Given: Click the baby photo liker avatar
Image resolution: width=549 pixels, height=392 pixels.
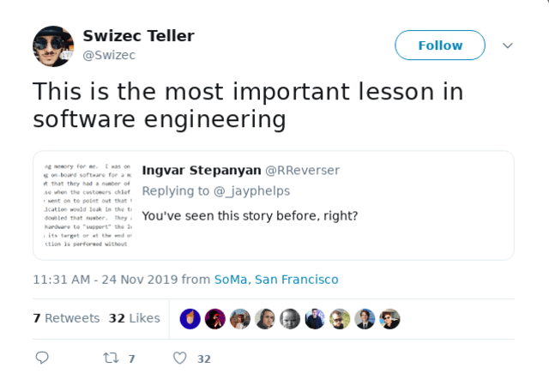Looking at the screenshot, I should [290, 319].
